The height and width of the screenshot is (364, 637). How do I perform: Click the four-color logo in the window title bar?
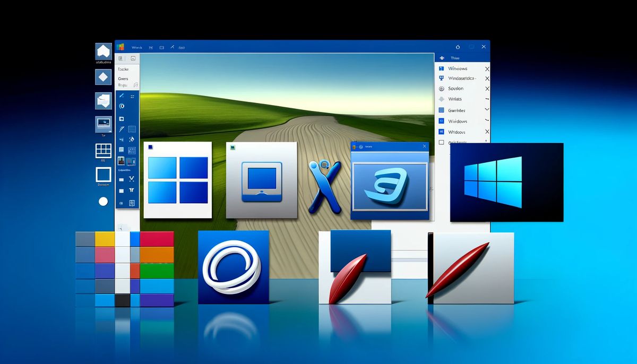120,47
